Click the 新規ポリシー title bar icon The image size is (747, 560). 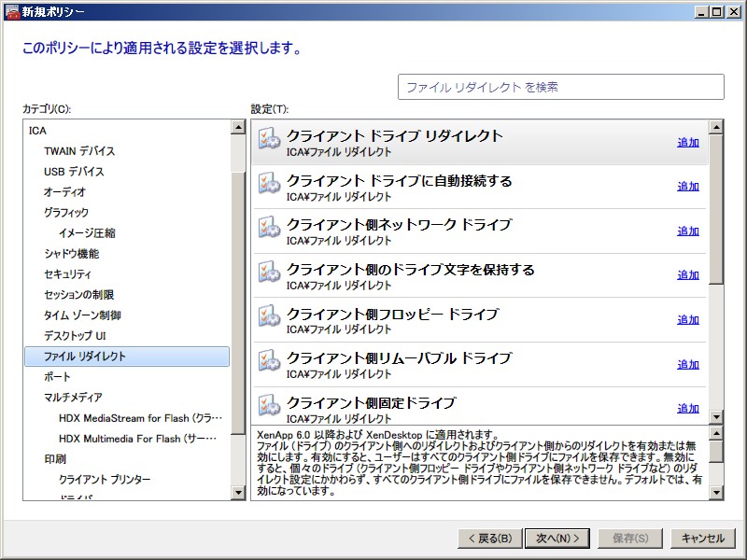(11, 11)
